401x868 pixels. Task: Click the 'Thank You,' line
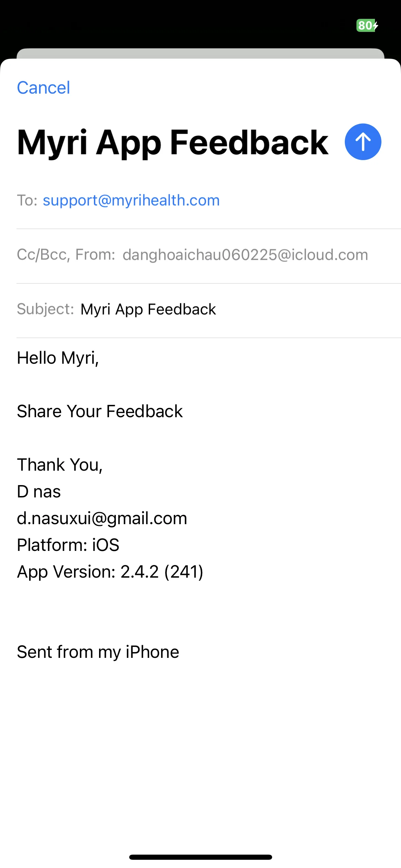tap(60, 465)
